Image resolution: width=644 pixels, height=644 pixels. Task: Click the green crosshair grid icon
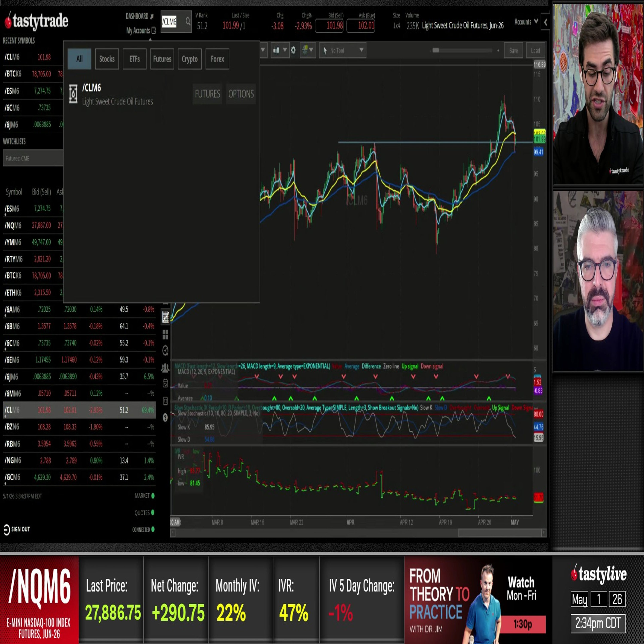click(x=305, y=50)
